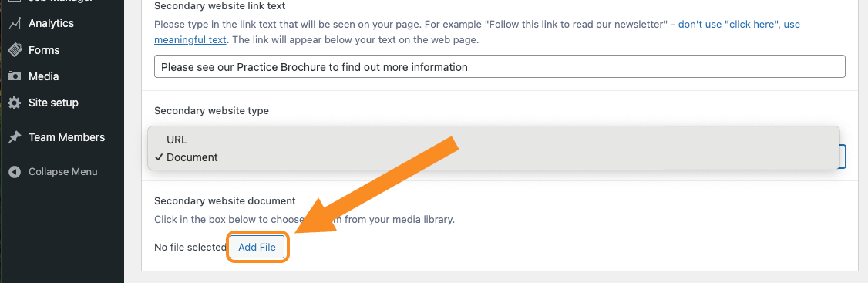Open the Analytics menu label
Screen dimensions: 868x283
(51, 23)
